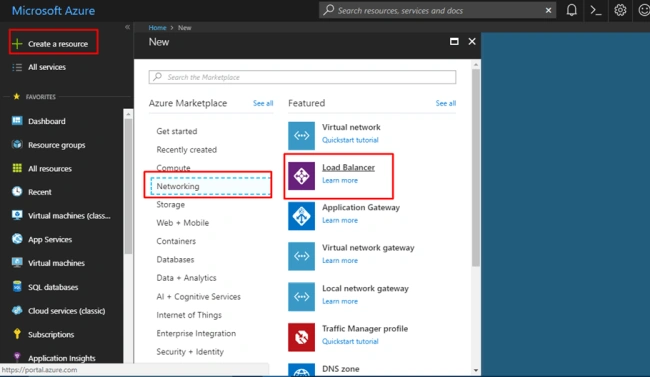The height and width of the screenshot is (377, 650).
Task: Click the Cloud services (classic) icon
Action: (x=17, y=310)
